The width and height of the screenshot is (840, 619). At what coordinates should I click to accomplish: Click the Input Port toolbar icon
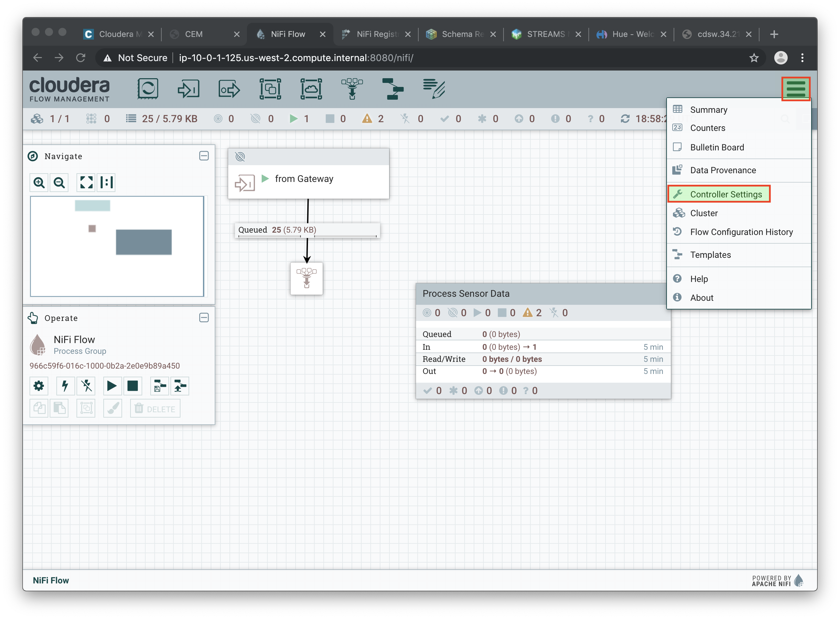tap(188, 89)
